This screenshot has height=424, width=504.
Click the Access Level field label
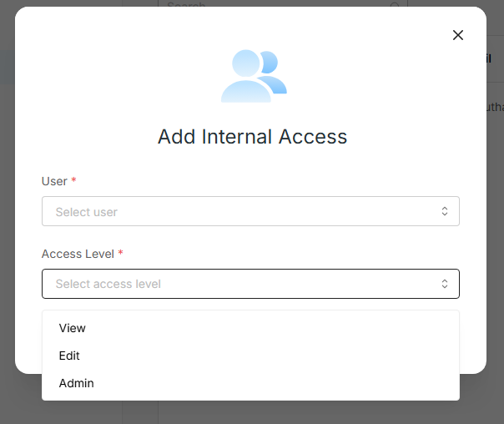pyautogui.click(x=78, y=254)
